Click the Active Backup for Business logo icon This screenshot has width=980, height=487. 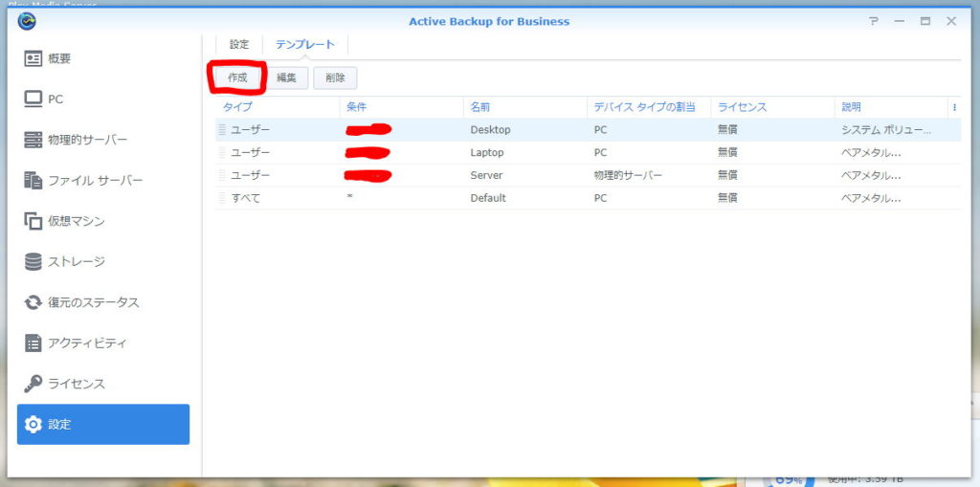click(27, 21)
